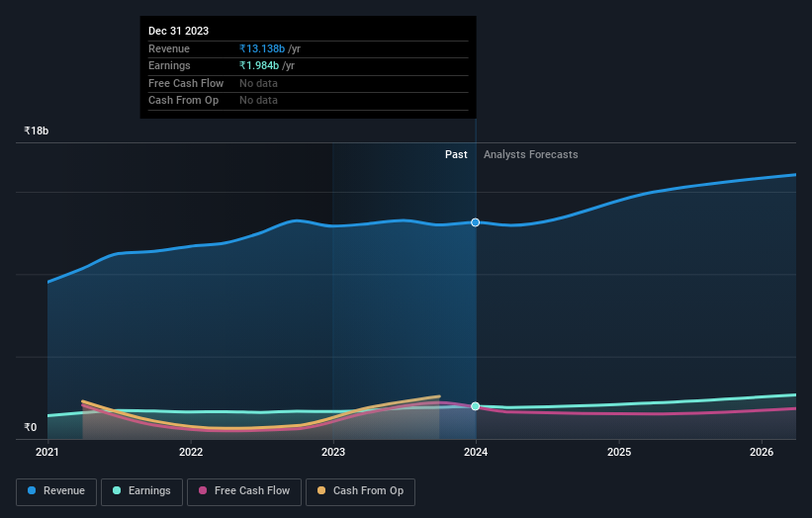Image resolution: width=812 pixels, height=518 pixels.
Task: Click the teal Earnings legend dot
Action: 117,490
